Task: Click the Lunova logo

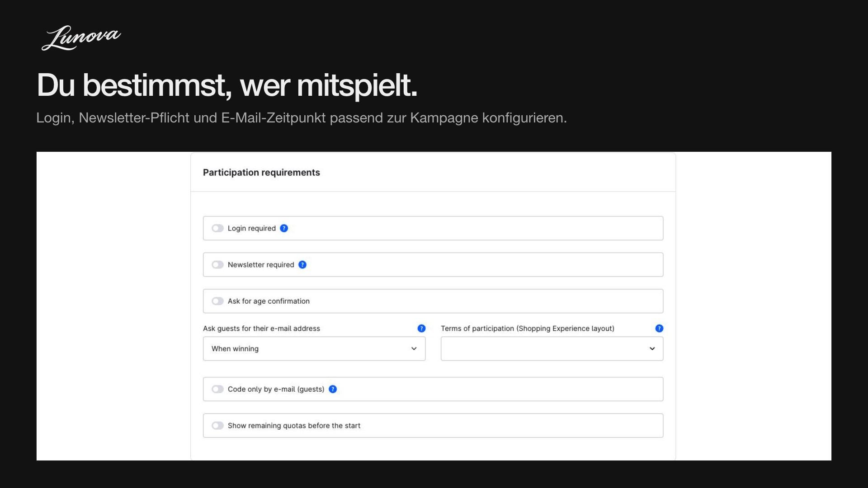Action: pyautogui.click(x=81, y=38)
